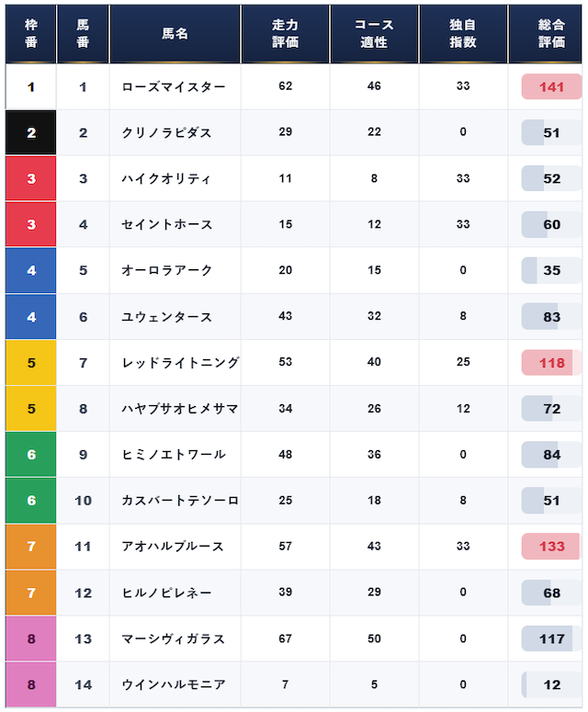
Task: Click the 走力評価 column header
Action: point(285,34)
